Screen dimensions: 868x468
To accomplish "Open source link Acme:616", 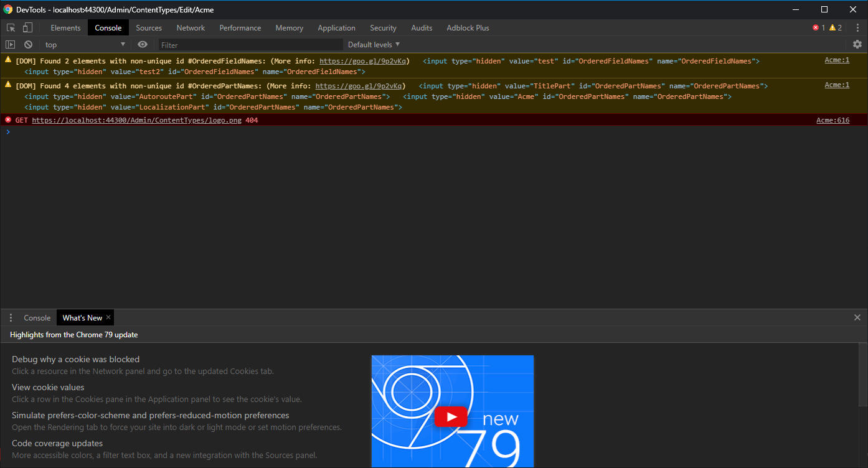I will click(x=833, y=119).
